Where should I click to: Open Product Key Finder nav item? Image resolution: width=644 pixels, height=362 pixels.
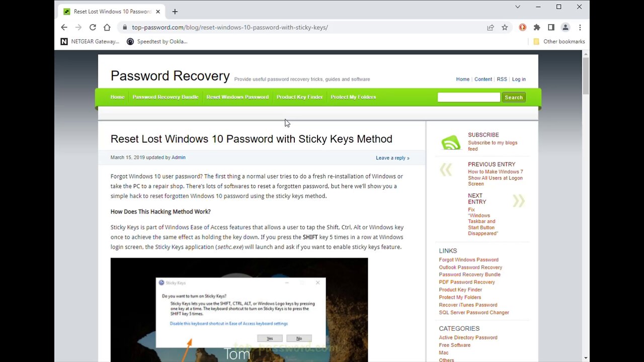tap(300, 97)
